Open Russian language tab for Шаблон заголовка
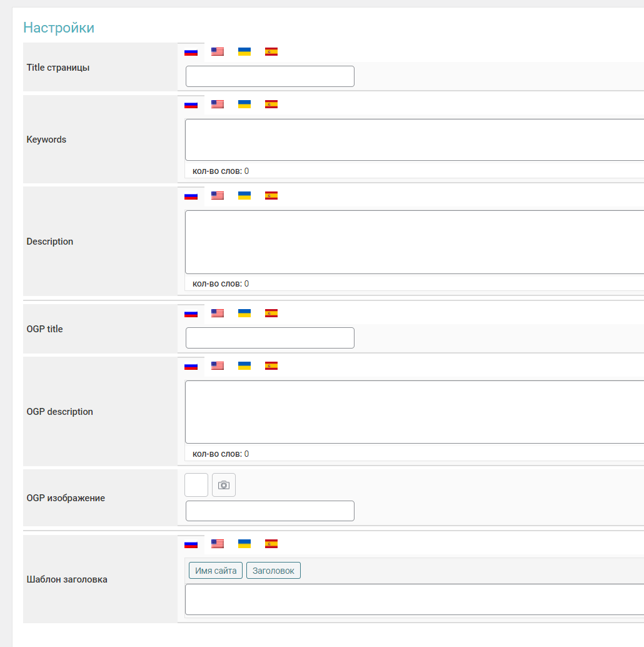This screenshot has width=644, height=647. [191, 544]
